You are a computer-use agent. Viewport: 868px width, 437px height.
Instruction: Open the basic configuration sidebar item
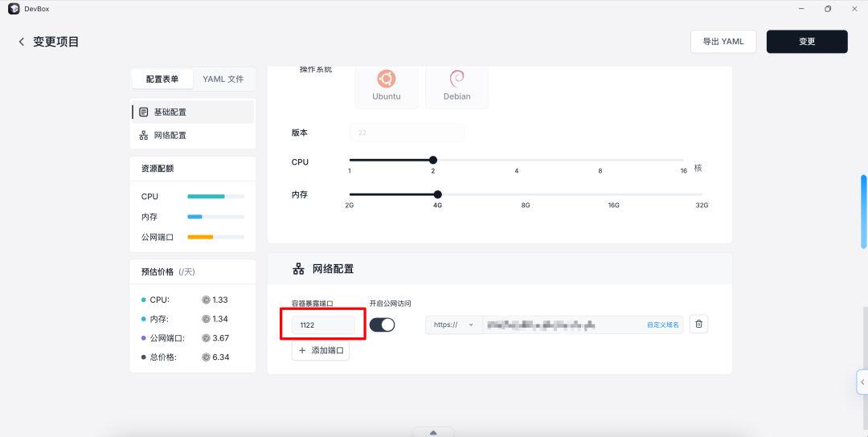tap(193, 112)
